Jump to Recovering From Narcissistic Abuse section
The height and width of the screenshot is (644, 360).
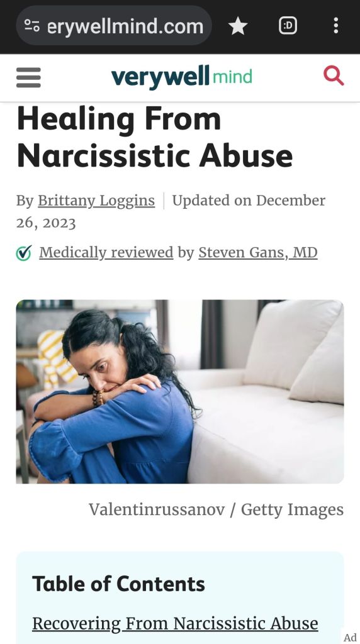pyautogui.click(x=175, y=623)
